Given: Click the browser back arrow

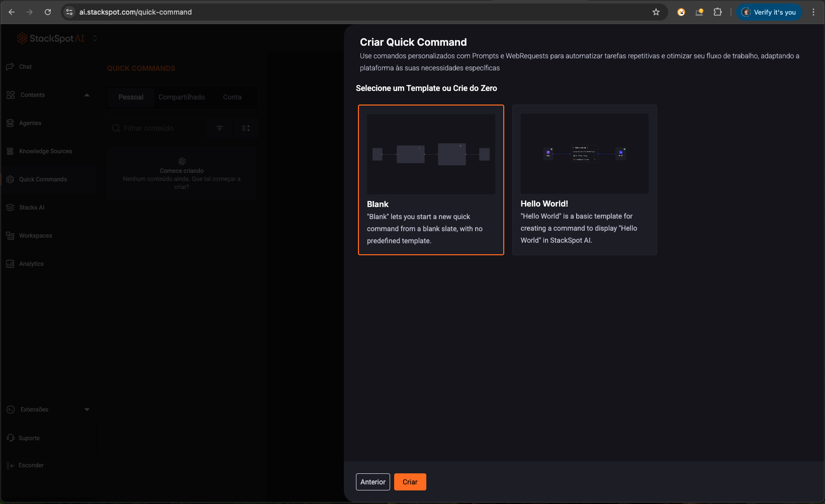Looking at the screenshot, I should (12, 12).
